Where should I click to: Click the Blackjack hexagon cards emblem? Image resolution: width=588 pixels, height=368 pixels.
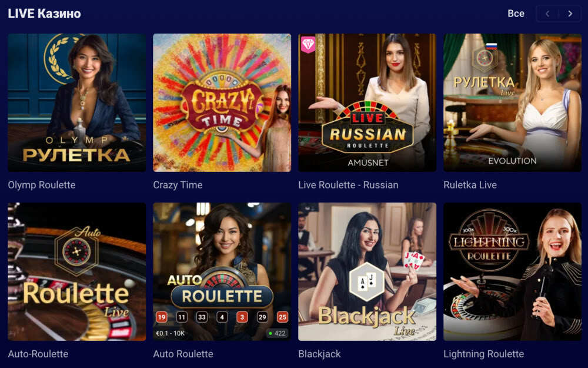[x=366, y=281]
